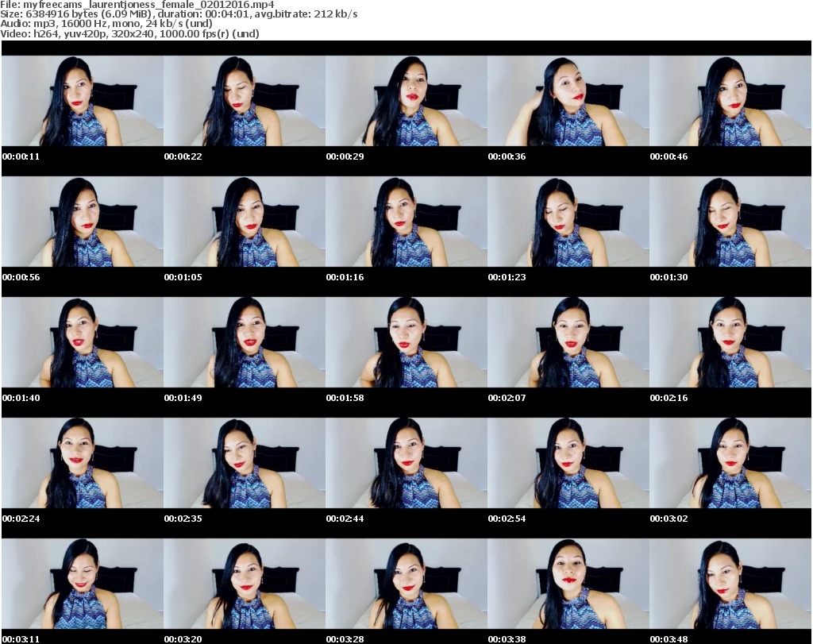Click the timestamp text 00:03:02
This screenshot has width=813, height=644.
(x=669, y=519)
